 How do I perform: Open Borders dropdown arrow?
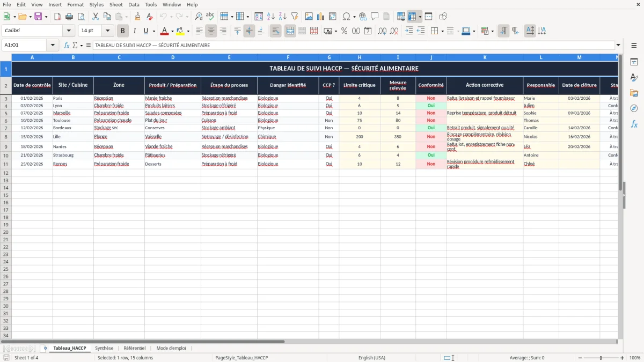[443, 31]
